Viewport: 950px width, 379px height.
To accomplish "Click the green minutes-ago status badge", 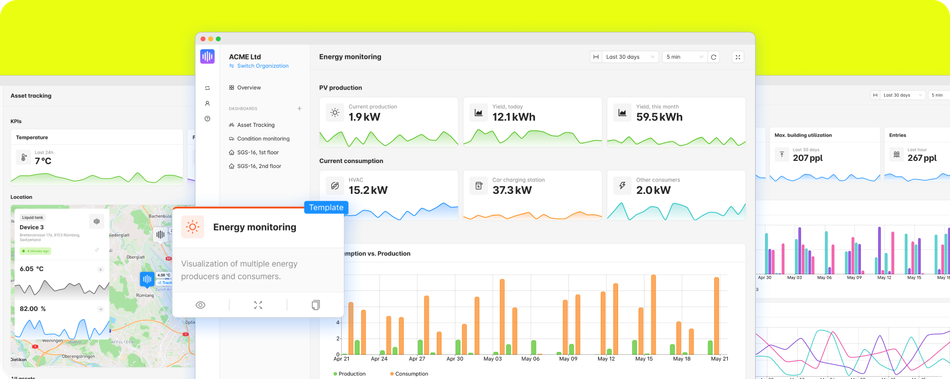I will point(35,250).
